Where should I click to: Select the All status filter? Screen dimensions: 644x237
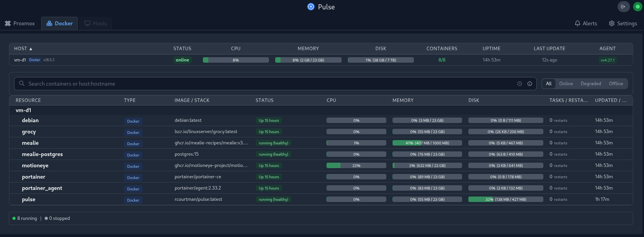(x=548, y=84)
